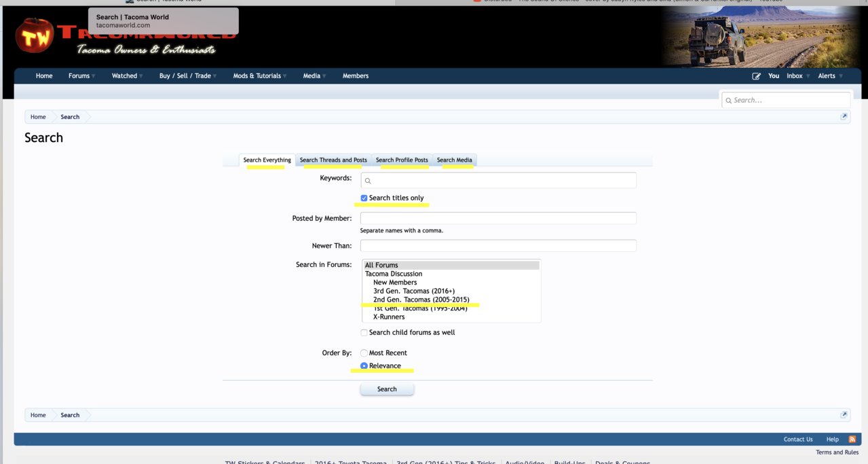This screenshot has width=868, height=464.
Task: Enable Search child forums as well
Action: click(x=364, y=333)
